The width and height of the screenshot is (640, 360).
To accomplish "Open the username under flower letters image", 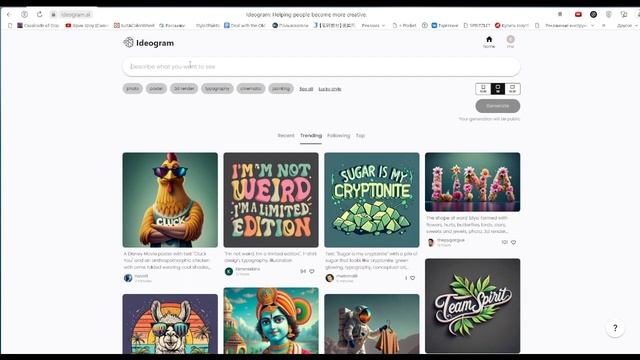I will coord(451,240).
